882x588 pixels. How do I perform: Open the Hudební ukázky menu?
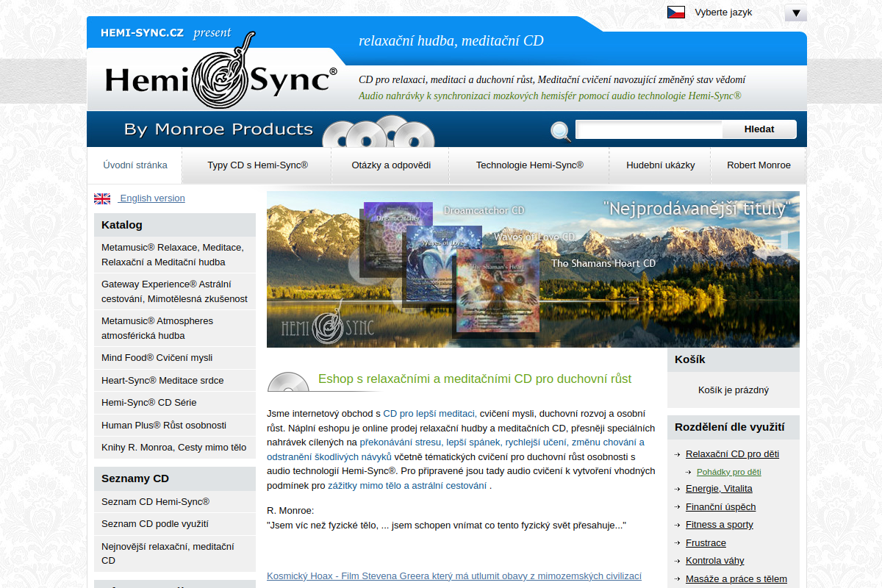[661, 165]
